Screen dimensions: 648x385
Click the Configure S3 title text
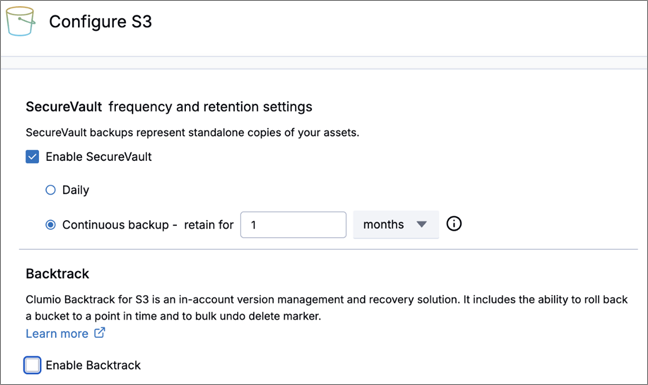coord(100,21)
